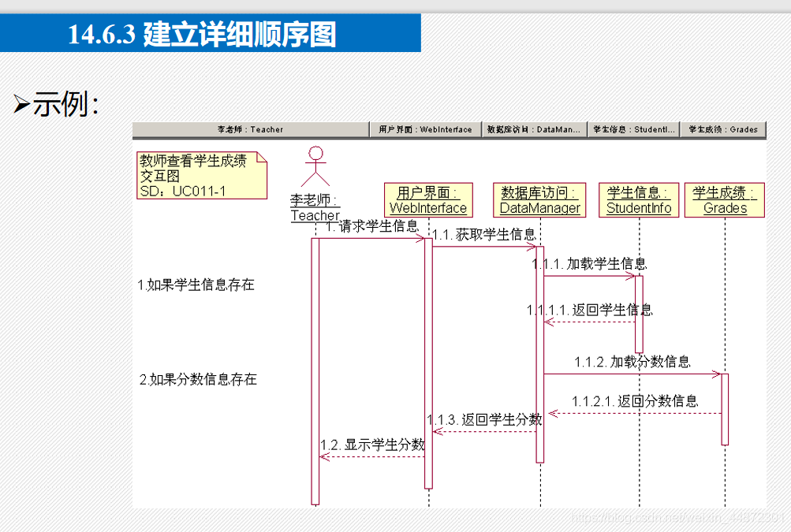
Task: Click the 学生信息 : StudentI... header tab
Action: tap(633, 129)
